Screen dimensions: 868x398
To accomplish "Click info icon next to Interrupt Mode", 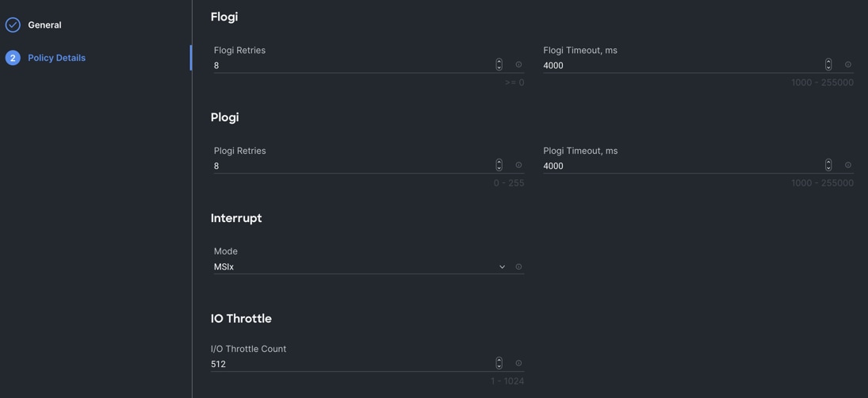I will (x=518, y=267).
